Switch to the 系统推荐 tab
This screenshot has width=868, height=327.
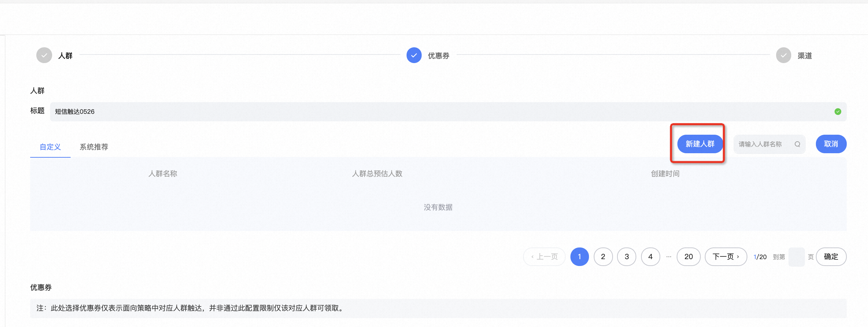click(x=94, y=147)
